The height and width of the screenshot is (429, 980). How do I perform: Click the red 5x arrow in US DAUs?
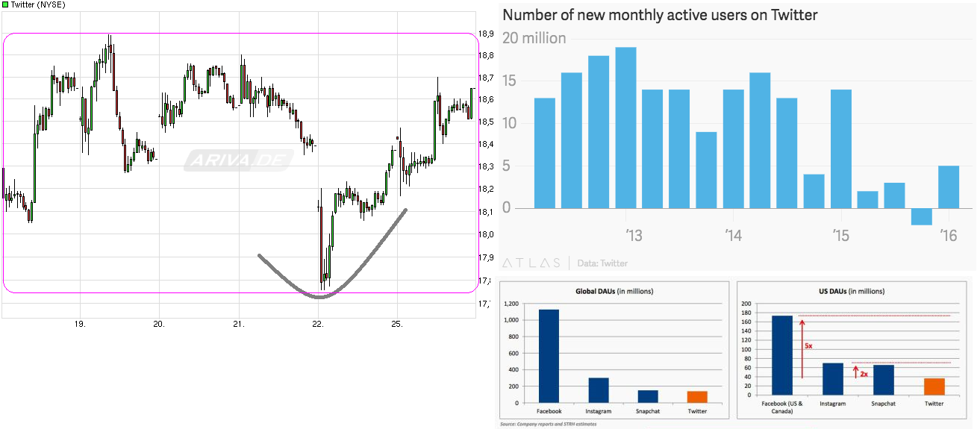point(801,348)
